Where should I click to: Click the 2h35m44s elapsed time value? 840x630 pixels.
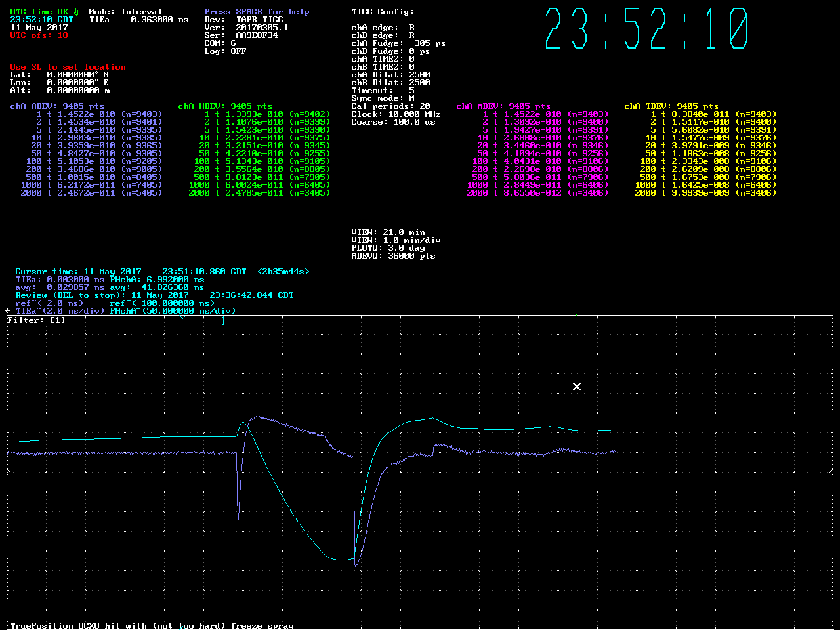pyautogui.click(x=283, y=272)
